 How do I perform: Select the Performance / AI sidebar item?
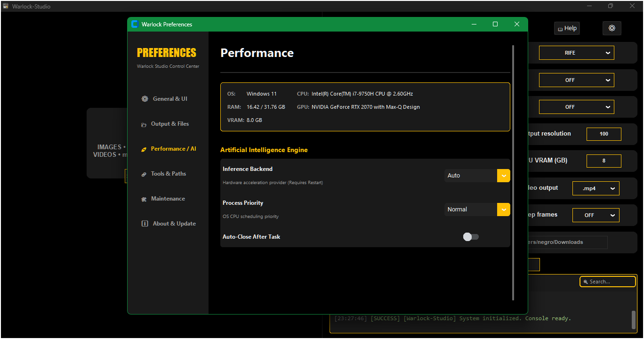point(169,149)
